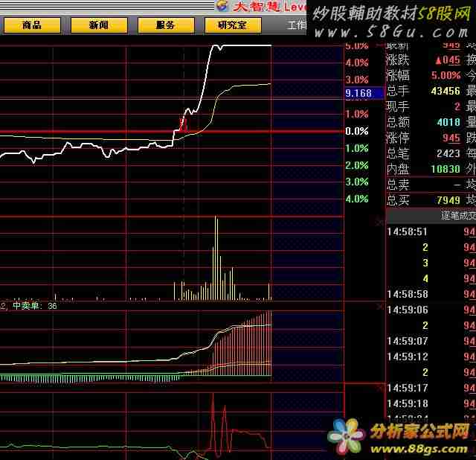Open the 商品 menu button
The image size is (476, 460).
[32, 25]
